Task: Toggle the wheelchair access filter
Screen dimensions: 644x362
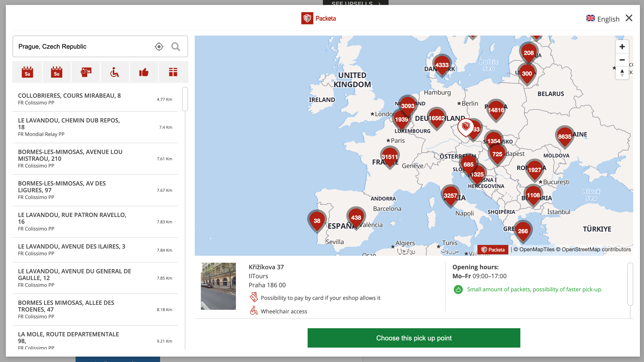Action: (x=115, y=72)
